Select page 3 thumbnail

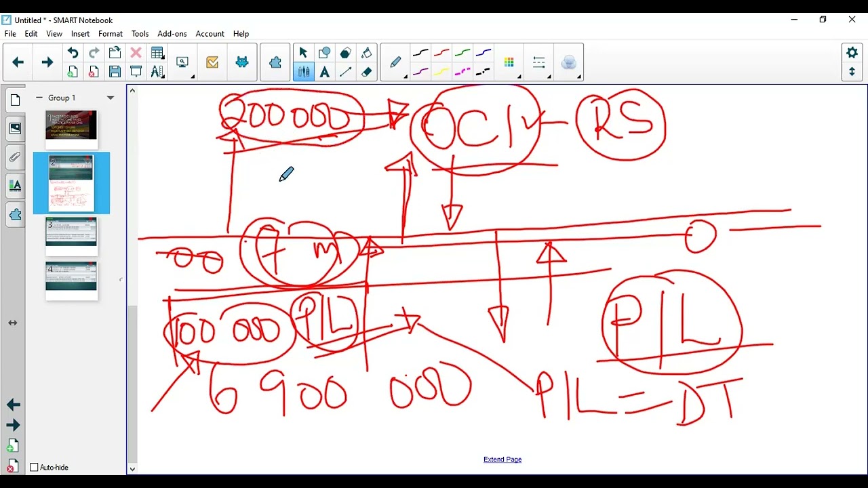(x=71, y=237)
